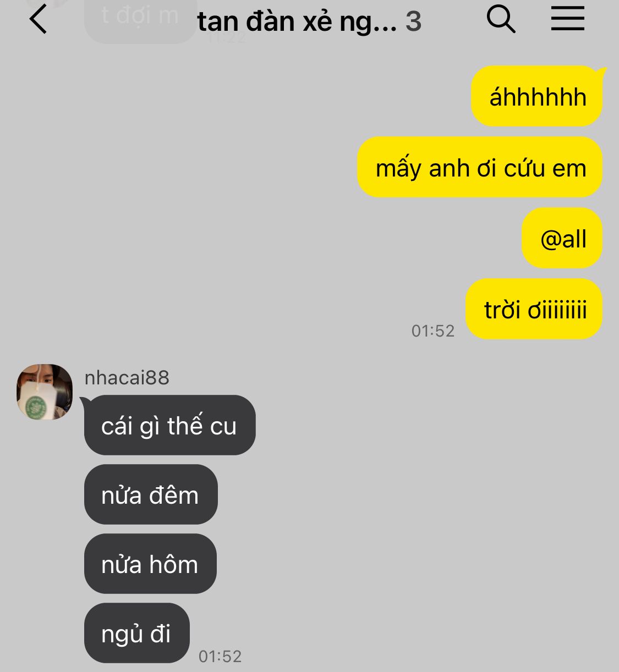Select the 'nửa đêm' message bubble
The width and height of the screenshot is (619, 672).
tap(151, 494)
